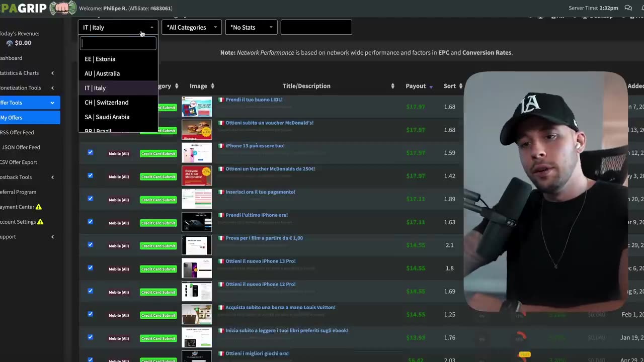Uncheck the Prova per i film row checkbox
The height and width of the screenshot is (362, 644).
point(90,245)
